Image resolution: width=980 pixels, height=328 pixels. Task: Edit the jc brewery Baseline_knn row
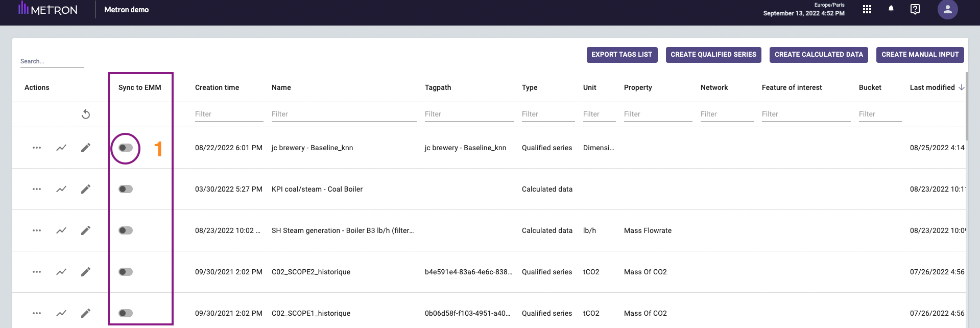(x=86, y=148)
